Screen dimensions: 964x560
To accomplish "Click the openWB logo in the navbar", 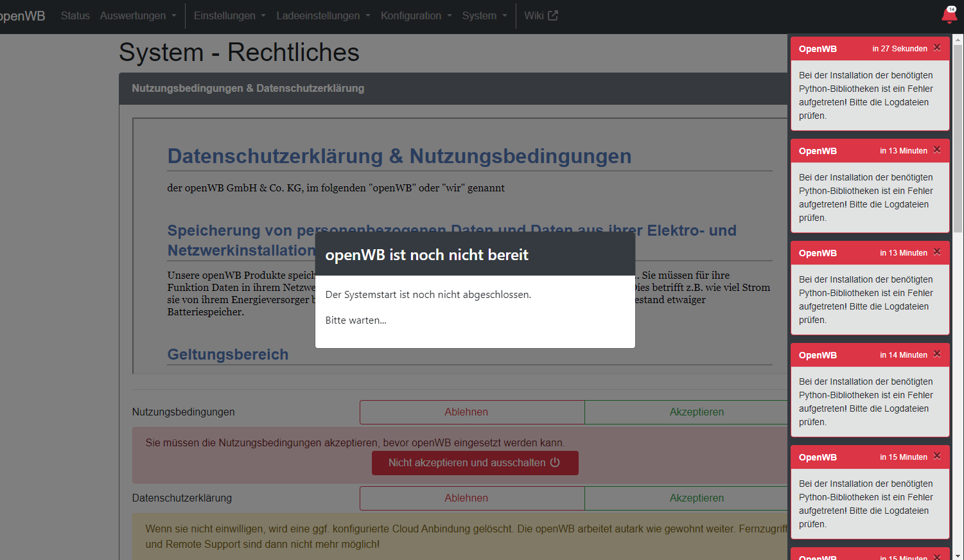I will [x=22, y=16].
